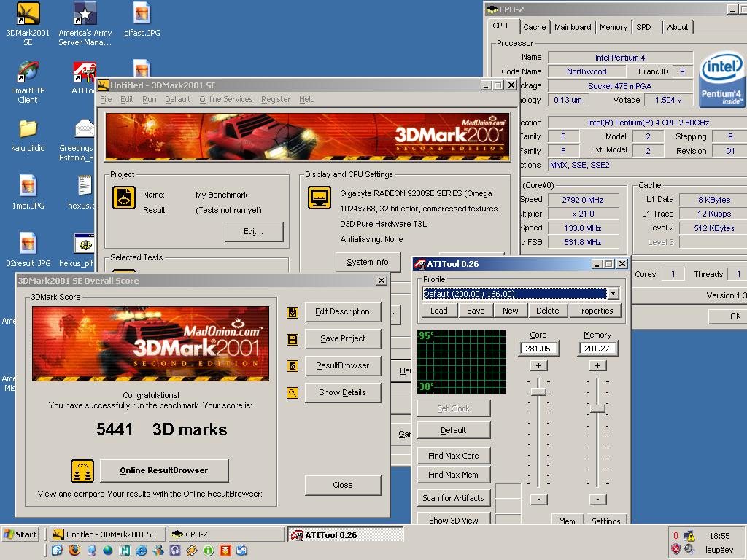Click the Save Project button

[x=343, y=338]
